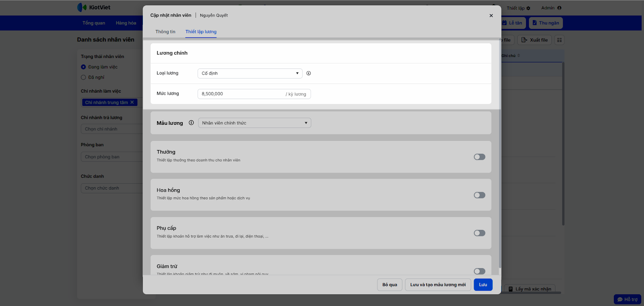Open the Admin account profile icon
Screen dimensions: 644x306
pyautogui.click(x=559, y=8)
